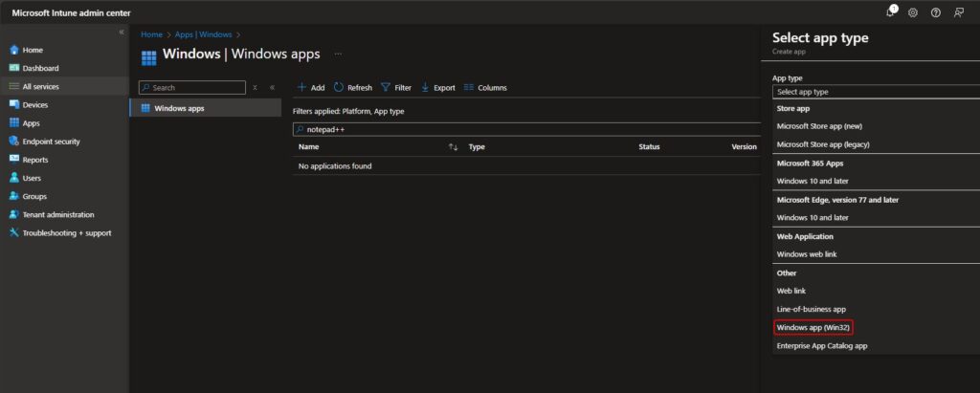Click the Add button

coord(311,87)
